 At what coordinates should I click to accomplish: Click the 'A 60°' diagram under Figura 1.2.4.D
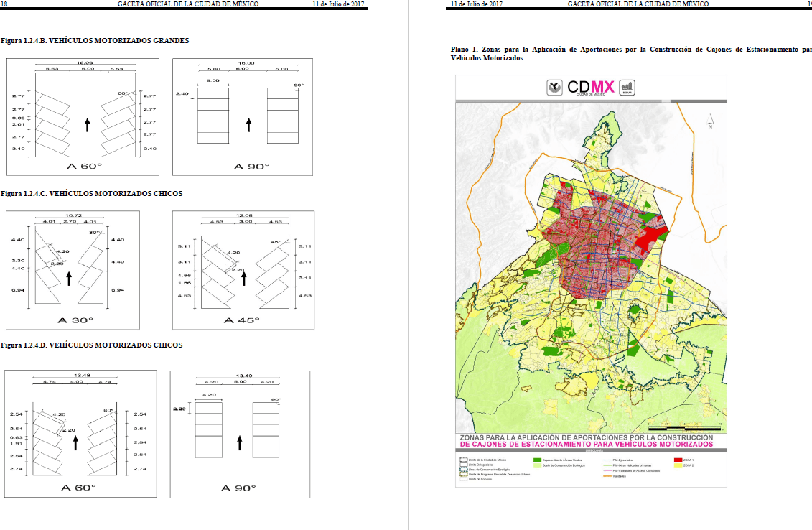pos(81,434)
